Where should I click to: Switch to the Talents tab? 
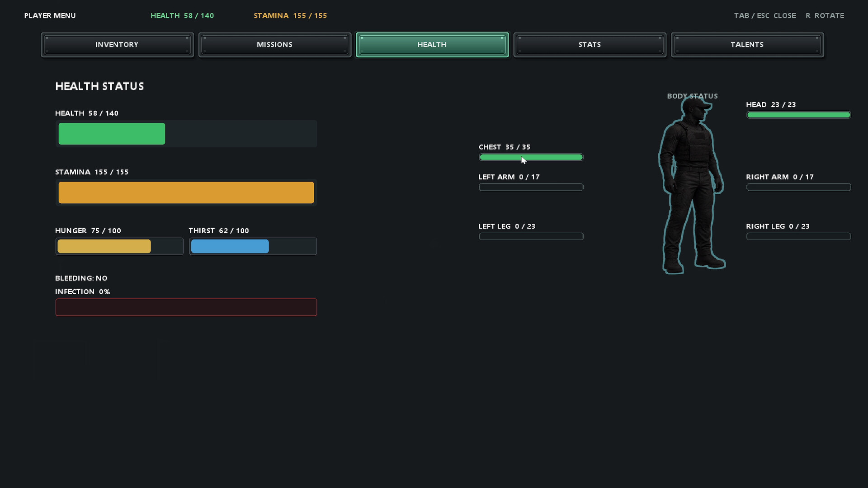tap(747, 45)
